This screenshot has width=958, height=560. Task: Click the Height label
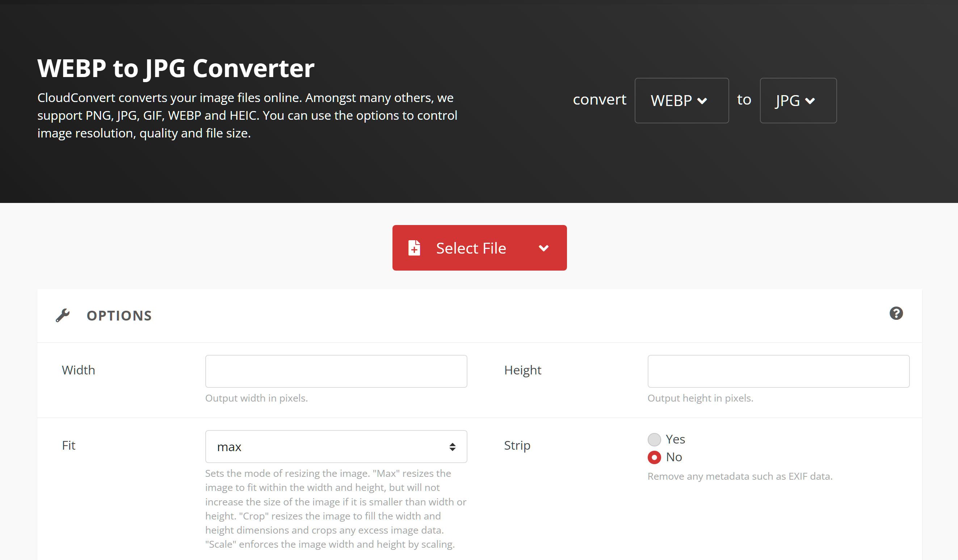[523, 370]
